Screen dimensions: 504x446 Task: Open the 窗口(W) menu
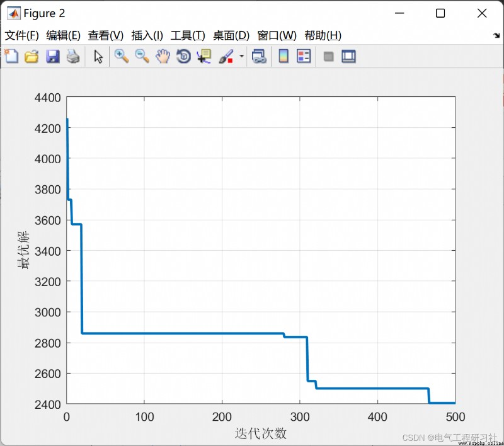[277, 35]
